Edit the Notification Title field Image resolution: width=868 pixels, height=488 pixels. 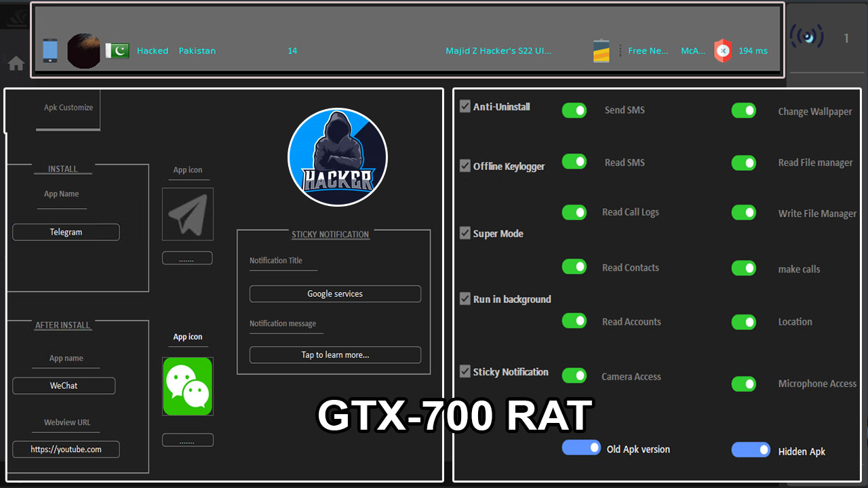(x=335, y=294)
